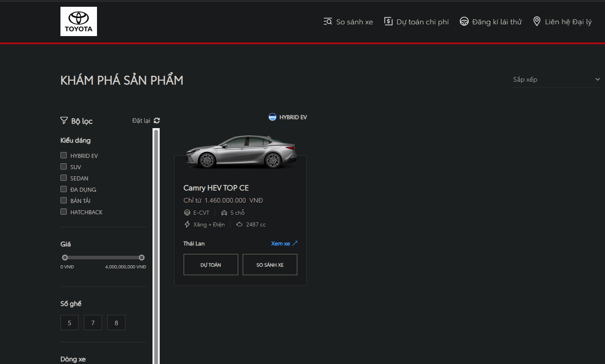Check the HATCHBACK filter checkbox
The width and height of the screenshot is (605, 364).
64,212
